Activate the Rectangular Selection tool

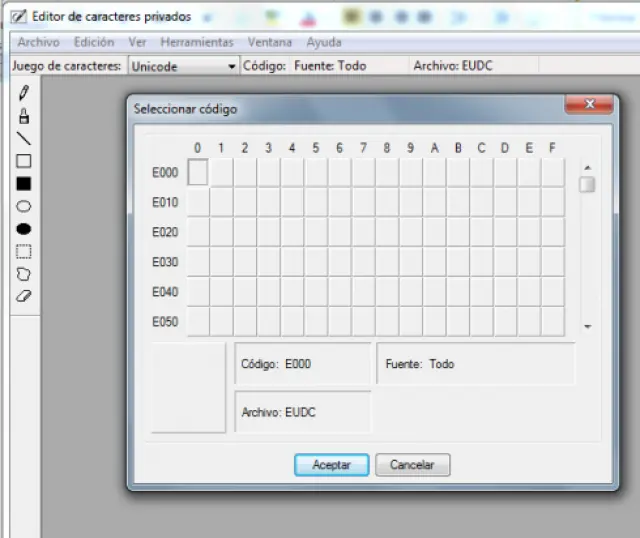pyautogui.click(x=24, y=251)
